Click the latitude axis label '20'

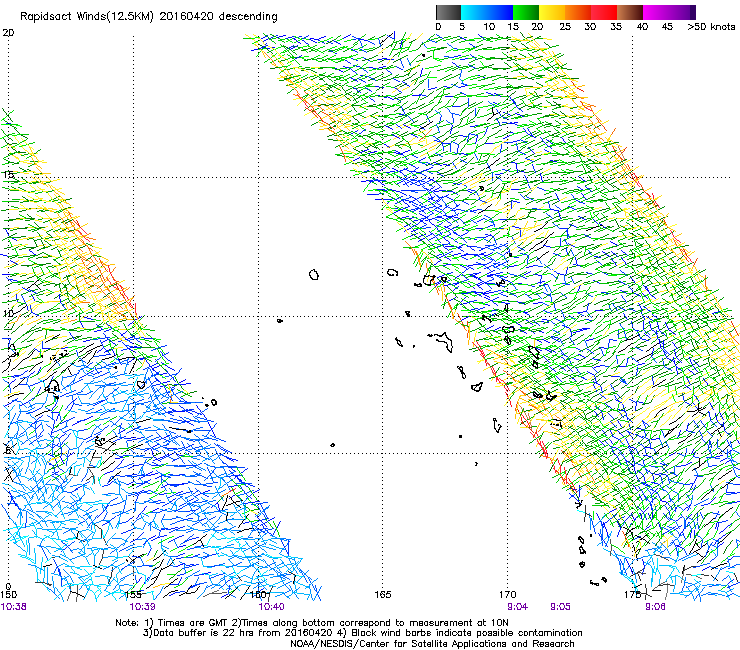tap(8, 33)
